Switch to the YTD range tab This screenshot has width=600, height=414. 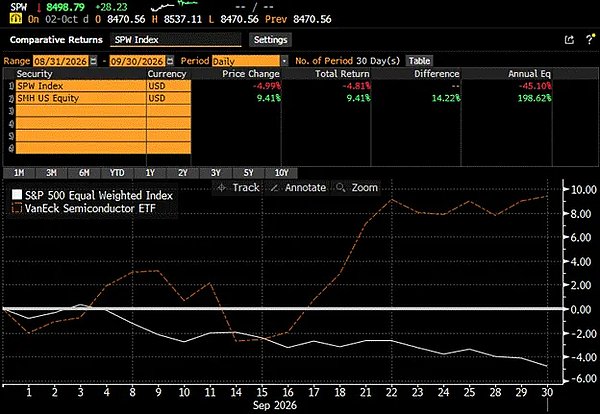(117, 173)
